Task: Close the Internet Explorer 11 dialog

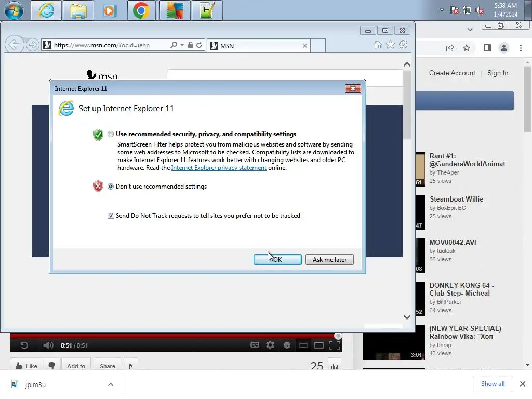Action: (353, 88)
